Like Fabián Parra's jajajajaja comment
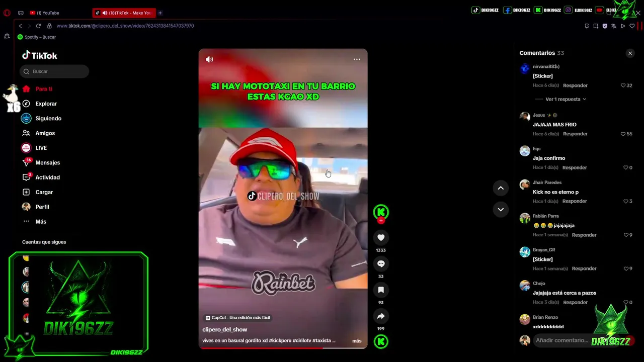644x362 pixels. pos(625,235)
